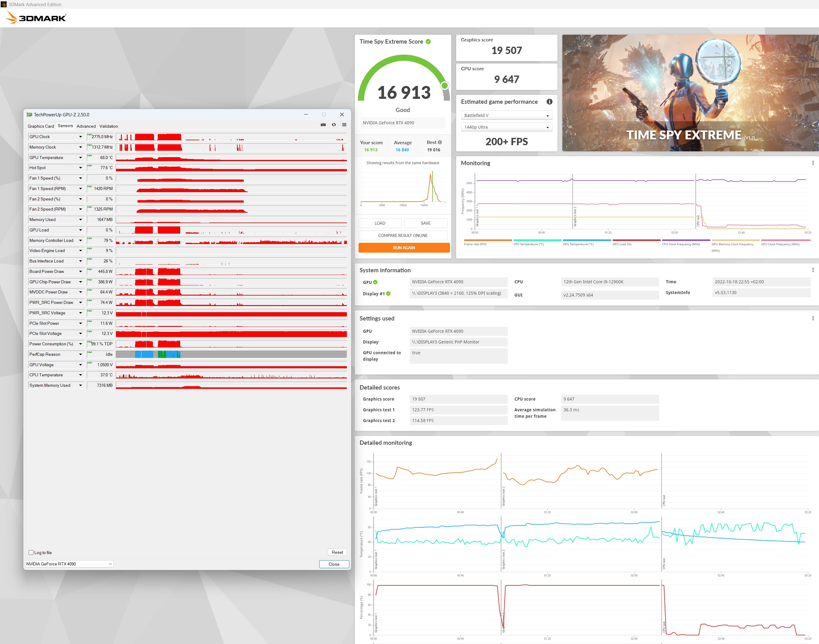Open the 1440p Ultra resolution dropdown

pos(506,127)
